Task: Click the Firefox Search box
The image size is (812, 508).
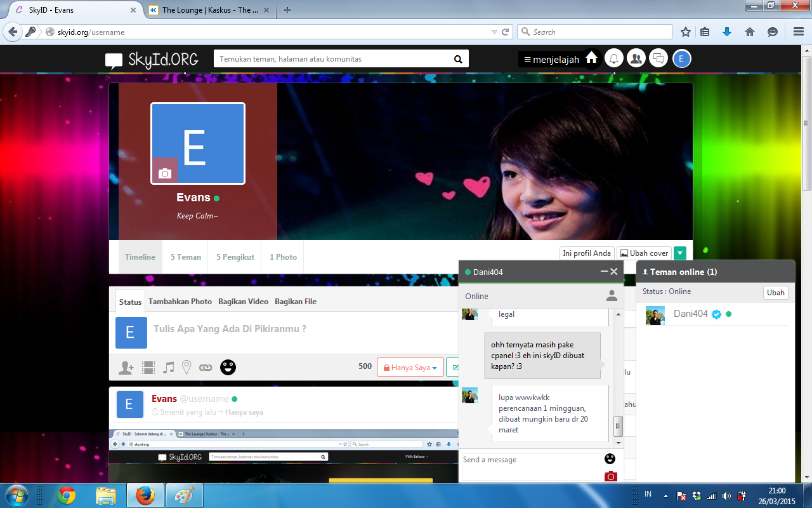Action: (594, 32)
